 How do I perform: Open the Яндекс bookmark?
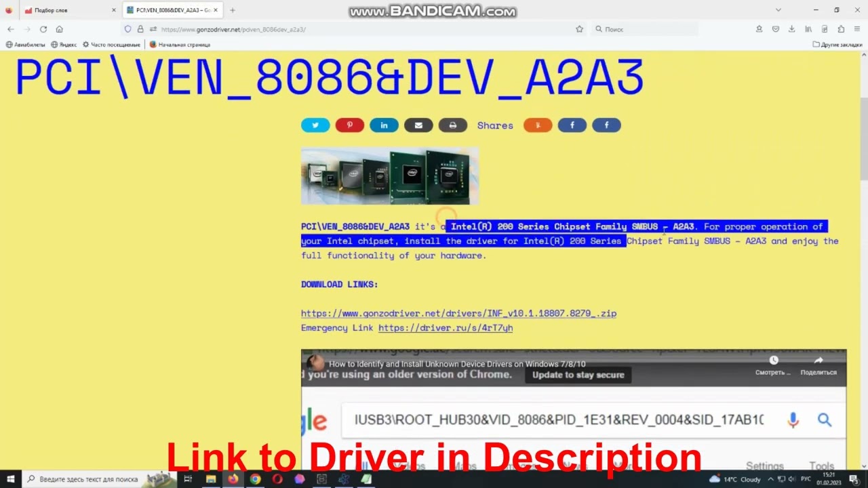(x=64, y=45)
